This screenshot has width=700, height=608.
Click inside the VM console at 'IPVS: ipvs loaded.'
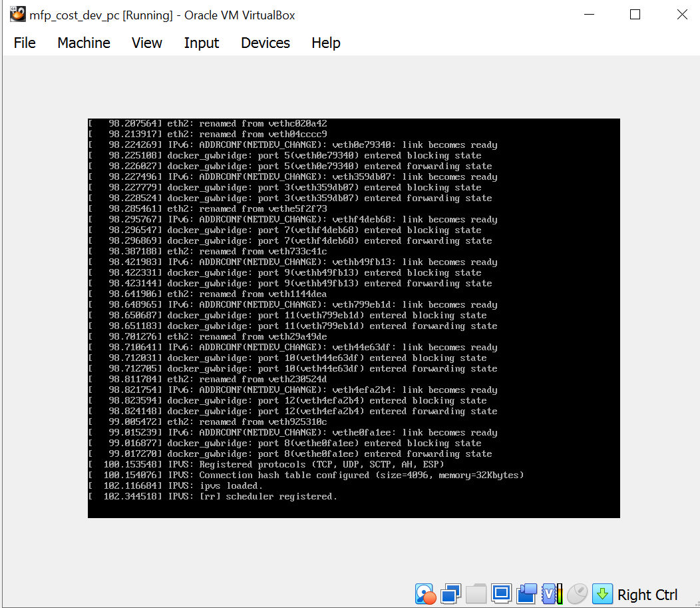[176, 485]
